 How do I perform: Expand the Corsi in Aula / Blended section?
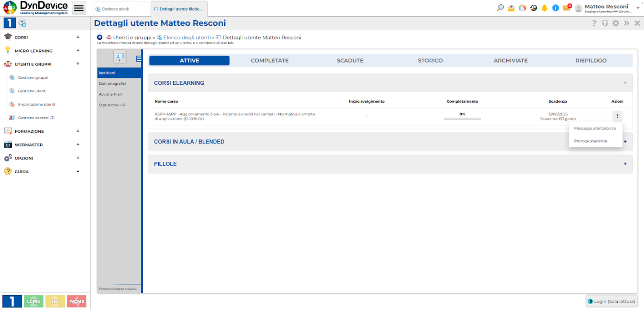tap(625, 142)
